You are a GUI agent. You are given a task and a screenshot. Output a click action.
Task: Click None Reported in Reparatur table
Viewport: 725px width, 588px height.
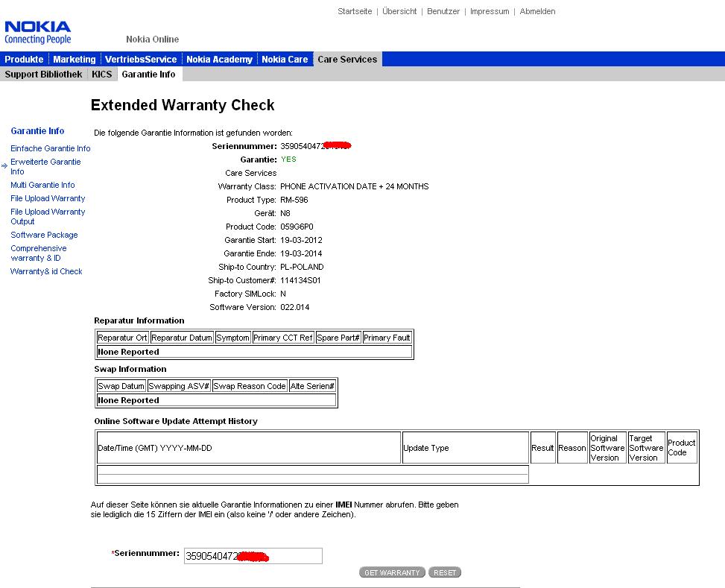point(254,352)
